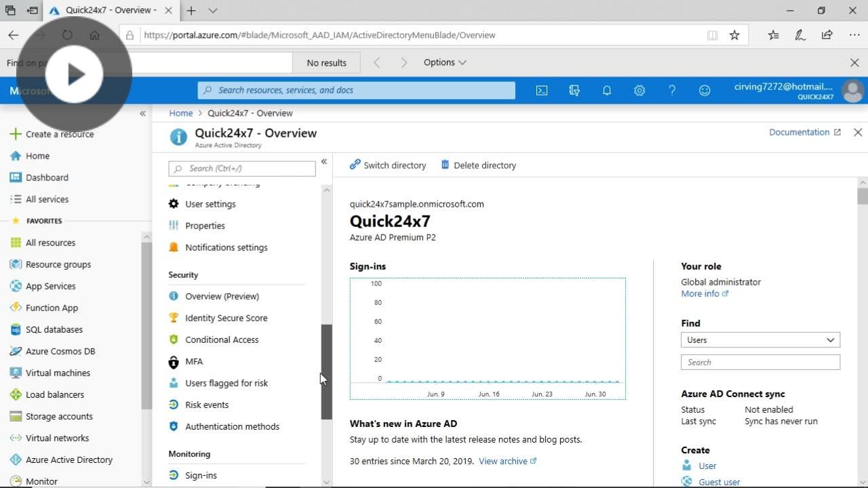Open the notifications bell

[x=607, y=90]
